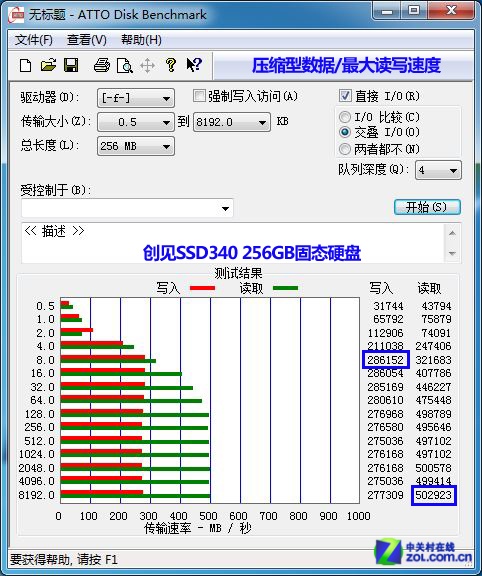Click the four-way move arrows icon
Image resolution: width=482 pixels, height=576 pixels.
click(147, 66)
